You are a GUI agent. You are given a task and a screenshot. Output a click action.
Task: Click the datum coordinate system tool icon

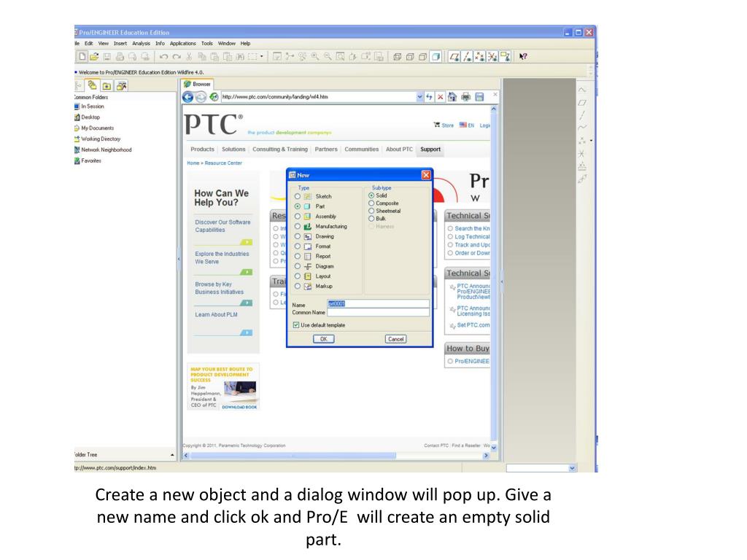581,154
